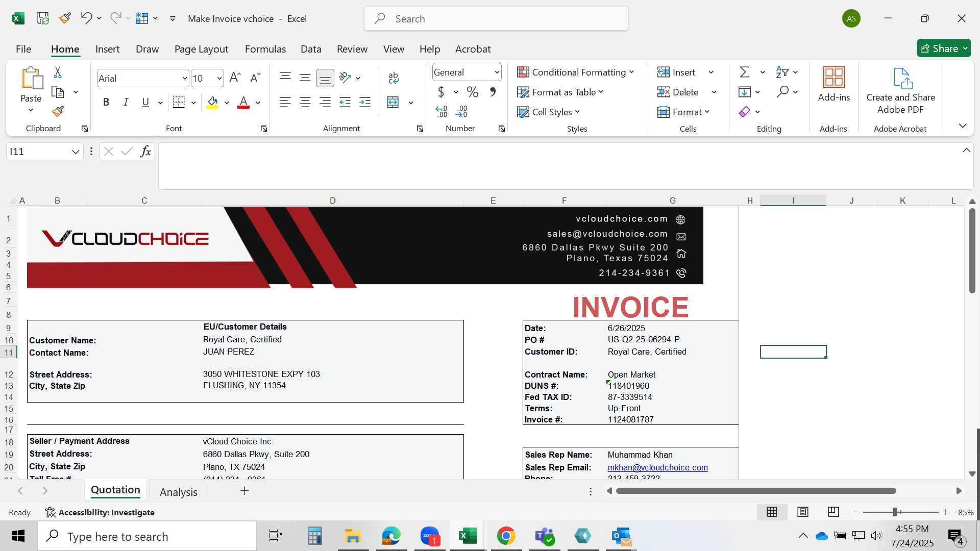Toggle Bottom Align alignment

pyautogui.click(x=325, y=78)
